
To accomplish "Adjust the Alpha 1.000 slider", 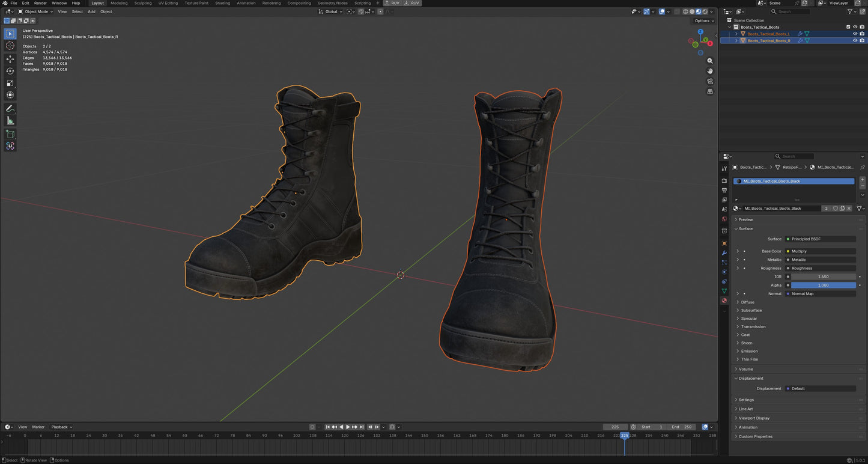I will tap(823, 285).
